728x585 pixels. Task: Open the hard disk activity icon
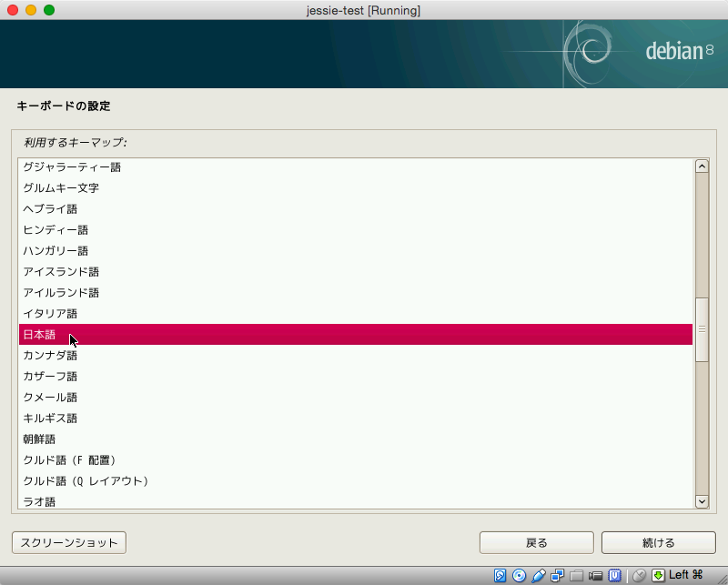[x=500, y=576]
